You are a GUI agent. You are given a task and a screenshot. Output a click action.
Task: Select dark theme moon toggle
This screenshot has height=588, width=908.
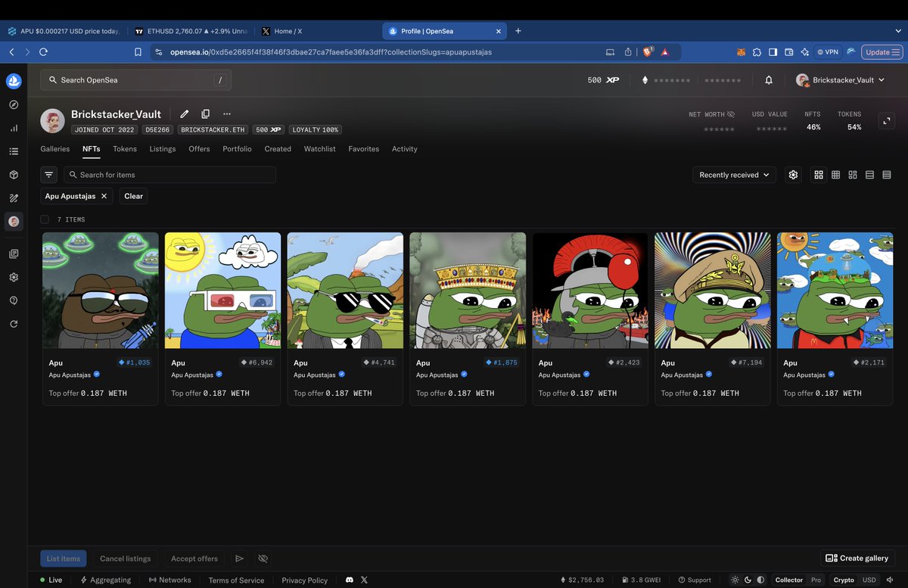pos(748,580)
